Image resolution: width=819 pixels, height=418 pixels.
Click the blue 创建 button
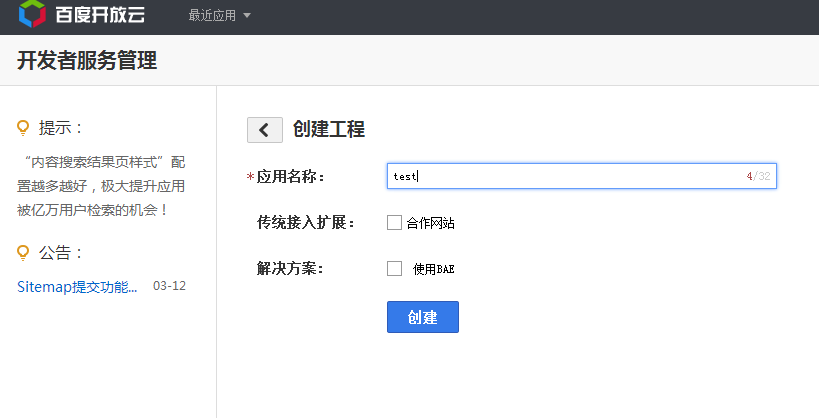(423, 317)
